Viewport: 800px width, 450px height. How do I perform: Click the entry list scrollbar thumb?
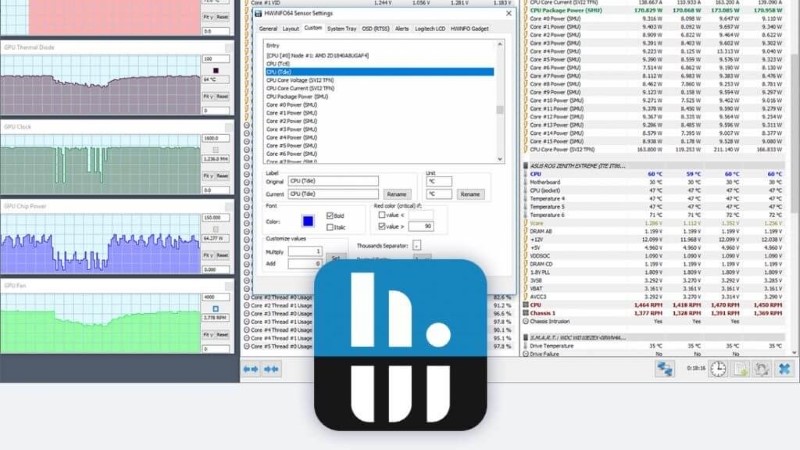(500, 110)
